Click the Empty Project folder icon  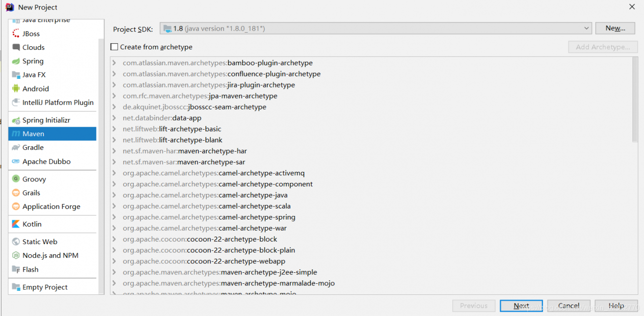point(16,287)
